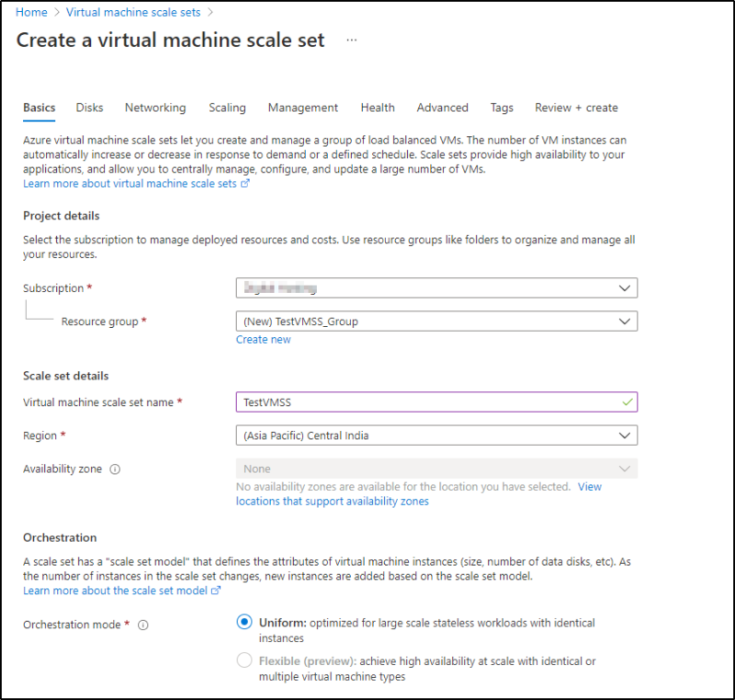Click the Virtual machine scale set name field

(x=413, y=401)
